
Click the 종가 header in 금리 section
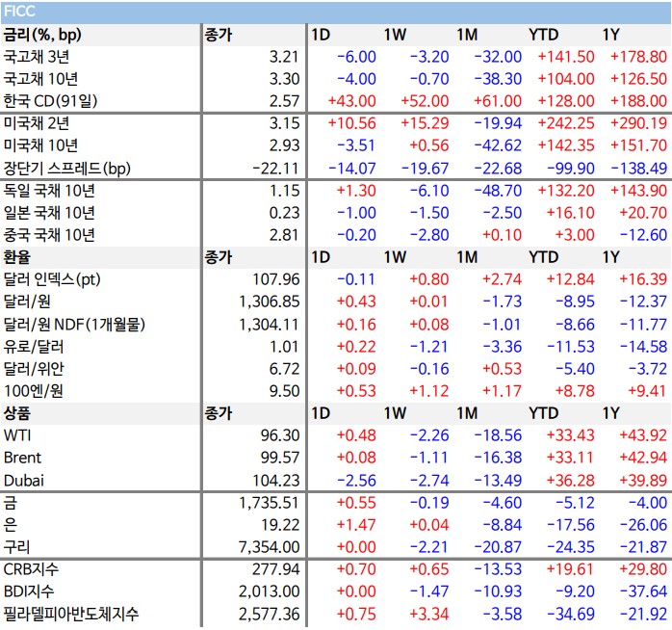(x=219, y=35)
